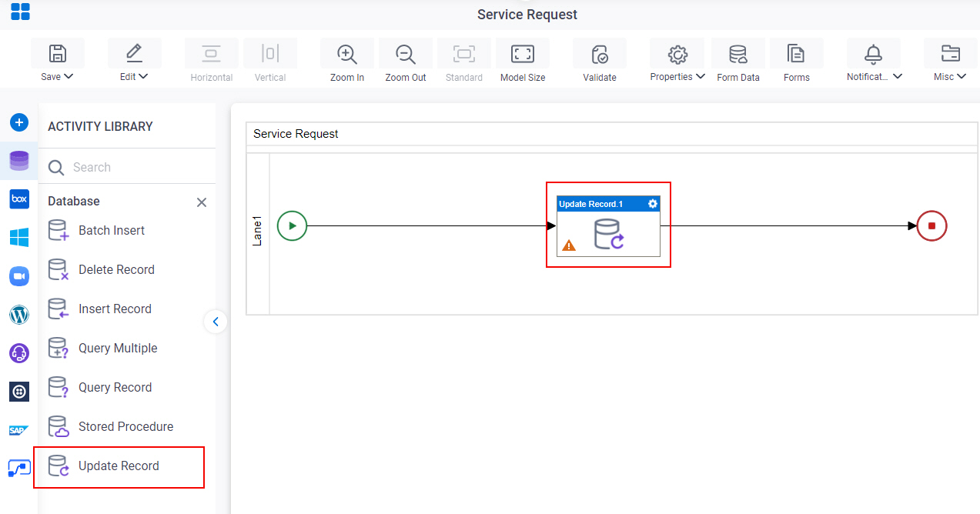Select the Database category sidebar icon

tap(19, 161)
